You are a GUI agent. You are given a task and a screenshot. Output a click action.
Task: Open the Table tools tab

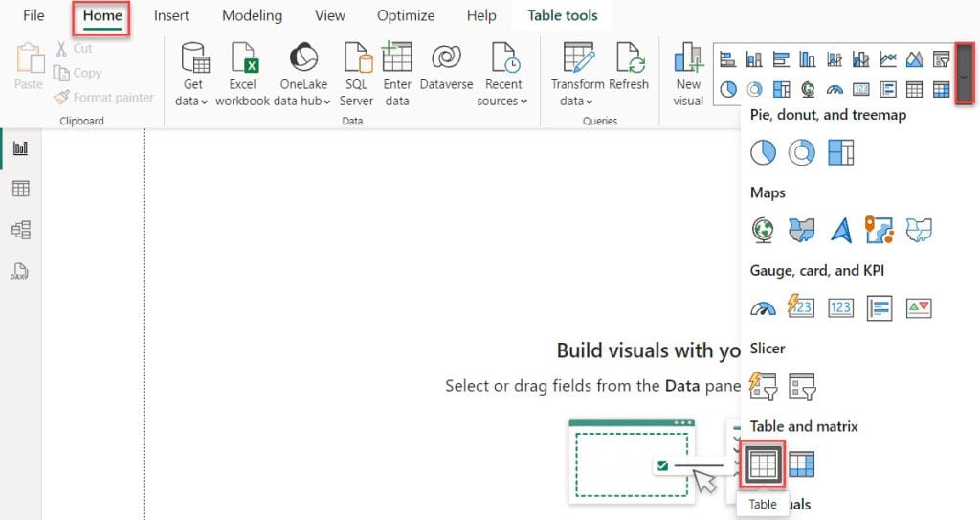click(x=563, y=15)
